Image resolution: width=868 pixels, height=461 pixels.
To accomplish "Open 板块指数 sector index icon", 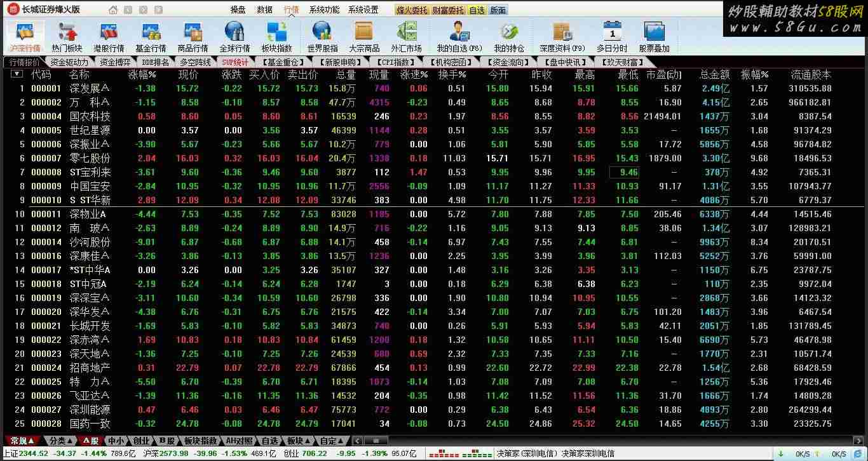I will (276, 37).
